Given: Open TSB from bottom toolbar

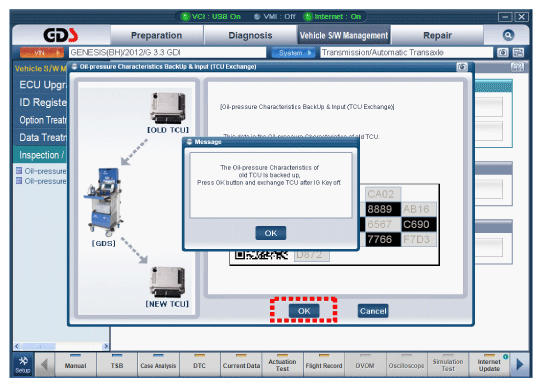Looking at the screenshot, I should 117,365.
